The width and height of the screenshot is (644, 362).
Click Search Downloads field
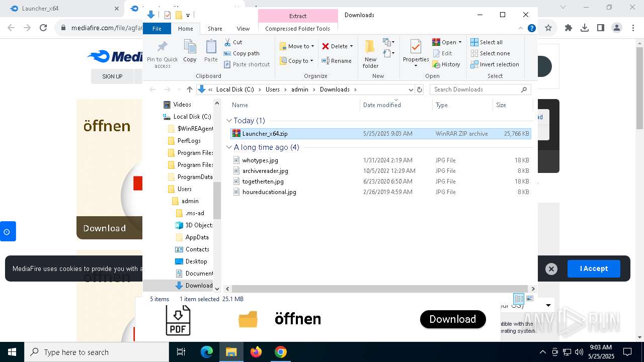tap(480, 89)
